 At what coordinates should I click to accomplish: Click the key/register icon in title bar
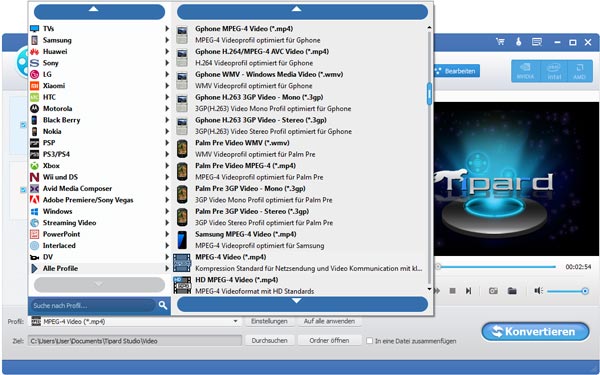point(518,42)
